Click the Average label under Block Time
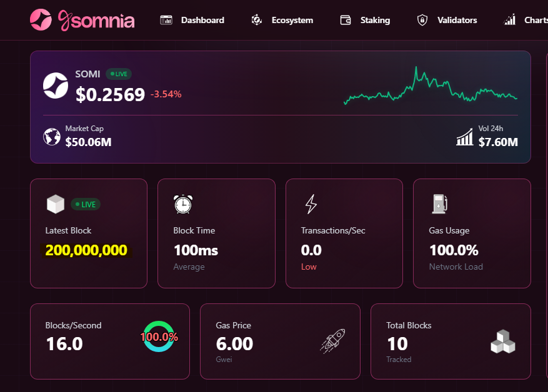548x392 pixels. pos(189,267)
